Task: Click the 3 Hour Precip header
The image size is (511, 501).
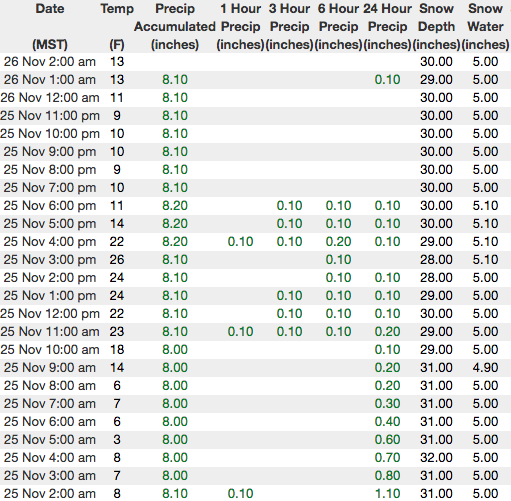Action: click(289, 26)
